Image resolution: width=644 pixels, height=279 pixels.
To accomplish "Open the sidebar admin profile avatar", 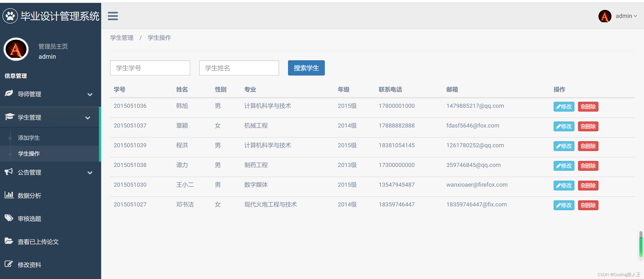I will pos(16,49).
